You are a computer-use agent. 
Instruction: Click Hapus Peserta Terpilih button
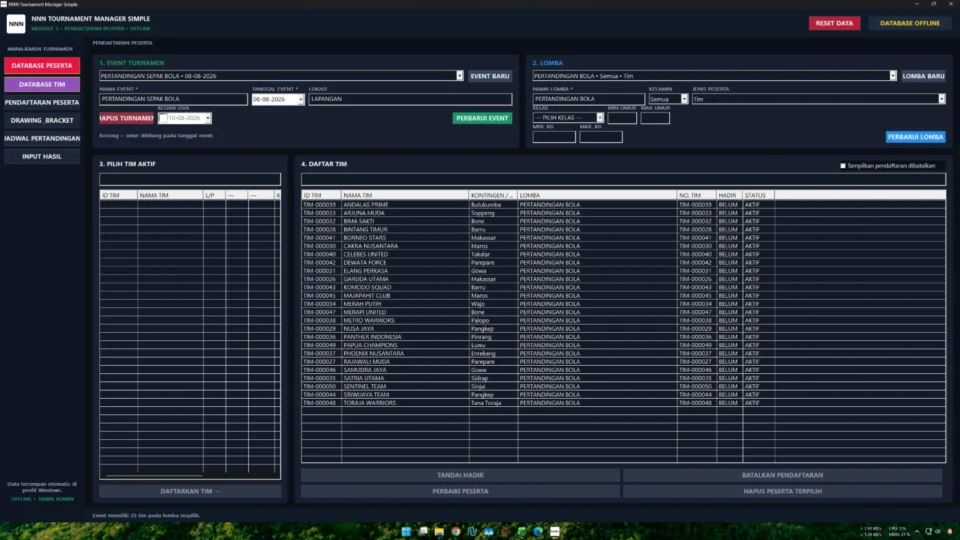(x=782, y=491)
